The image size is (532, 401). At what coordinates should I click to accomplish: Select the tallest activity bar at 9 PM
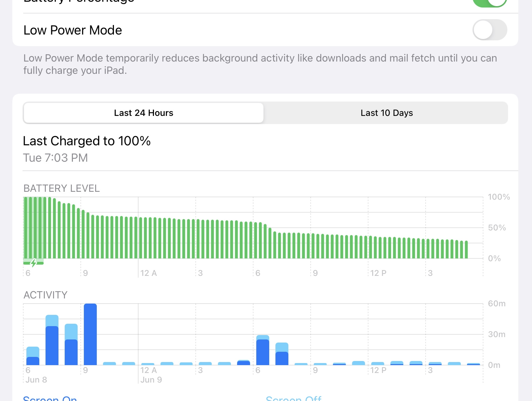coord(90,334)
